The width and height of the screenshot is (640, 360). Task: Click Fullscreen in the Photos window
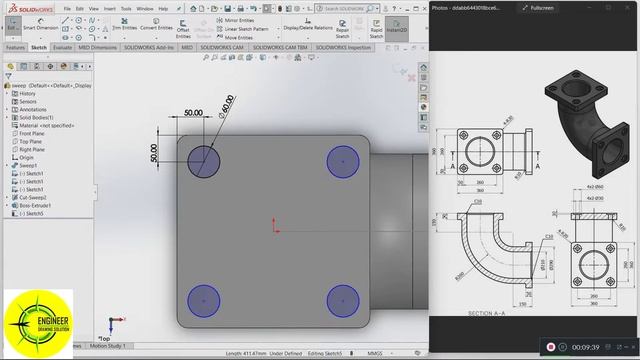[x=538, y=8]
